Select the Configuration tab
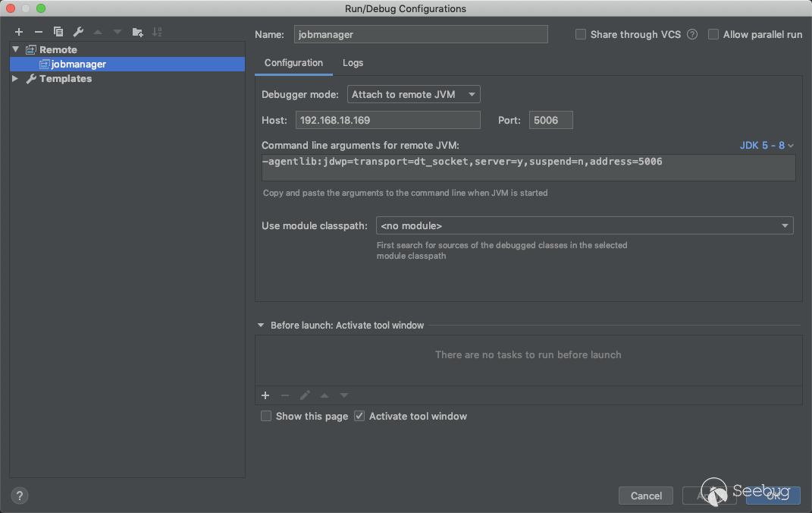This screenshot has height=513, width=812. tap(293, 63)
